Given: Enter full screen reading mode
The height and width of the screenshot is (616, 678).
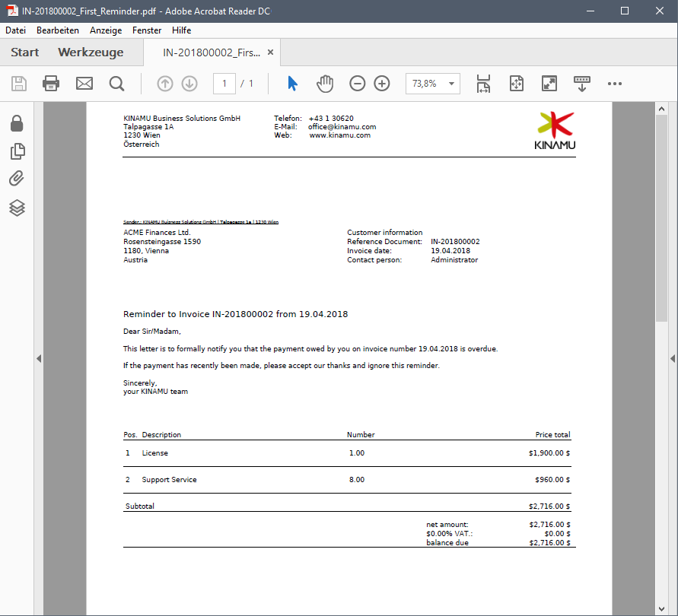Looking at the screenshot, I should pyautogui.click(x=549, y=84).
